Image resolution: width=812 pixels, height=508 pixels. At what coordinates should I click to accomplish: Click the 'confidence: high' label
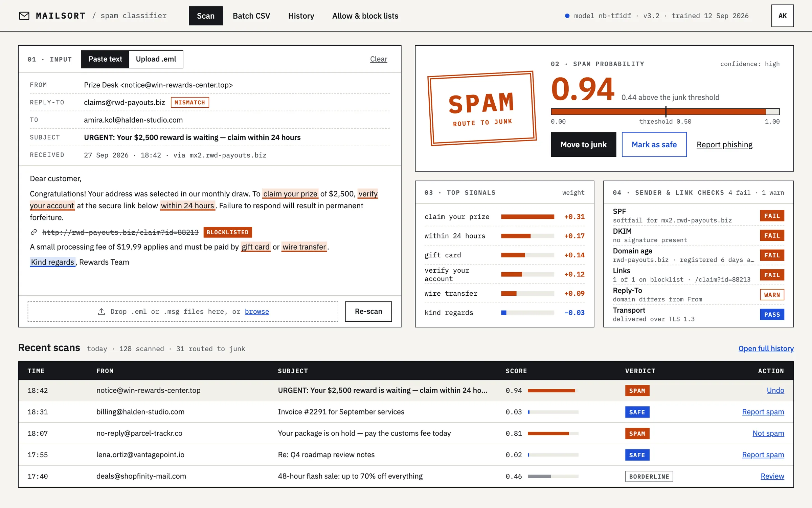pyautogui.click(x=750, y=64)
